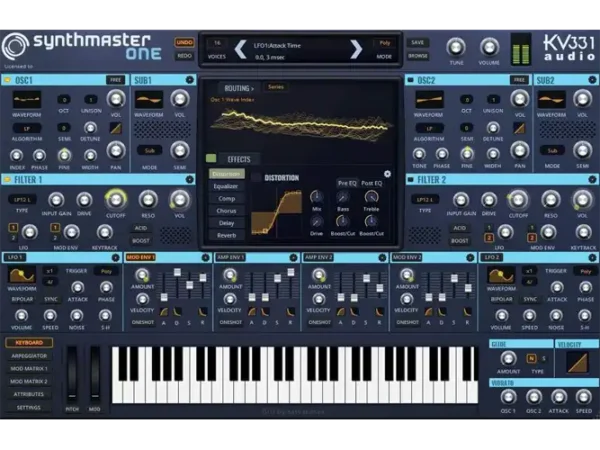600x450 pixels.
Task: Click the OSC2 waveform display
Action: (x=429, y=99)
